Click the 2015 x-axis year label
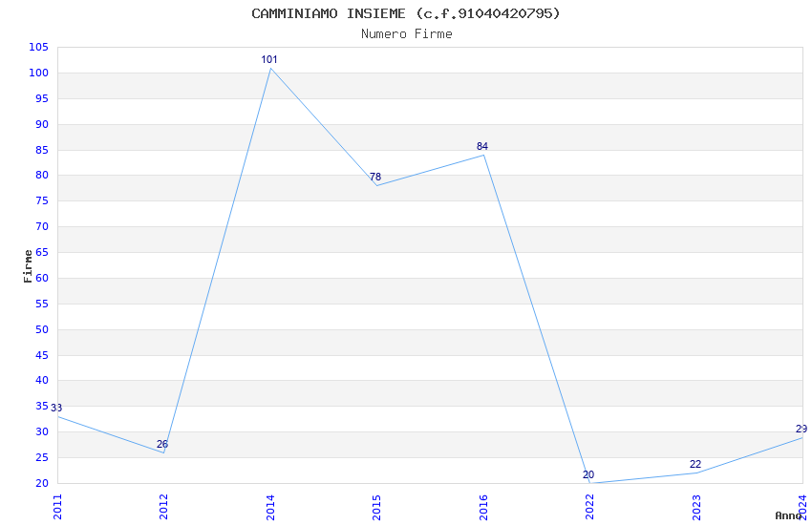This screenshot has width=812, height=525. tap(377, 508)
